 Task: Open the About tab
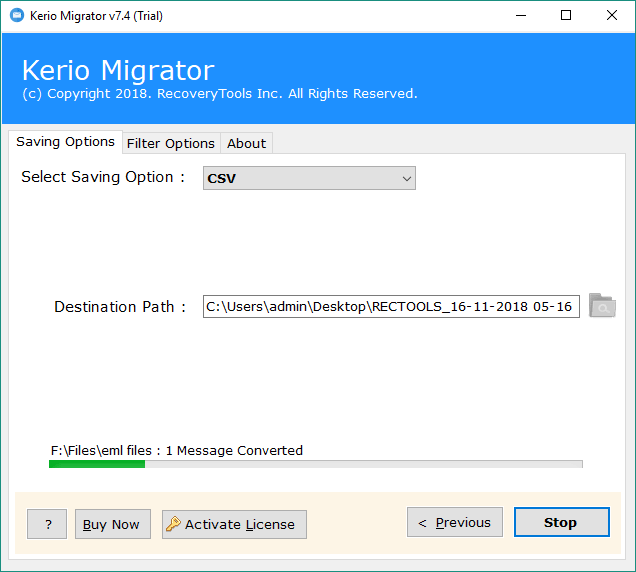(x=246, y=144)
